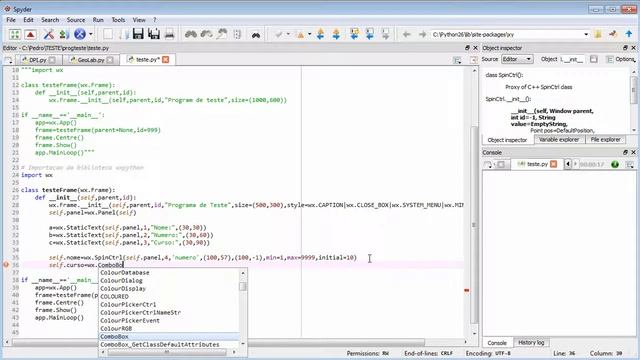This screenshot has height=360, width=640.
Task: Click the red triangle toolbar icon
Action: coord(31,34)
